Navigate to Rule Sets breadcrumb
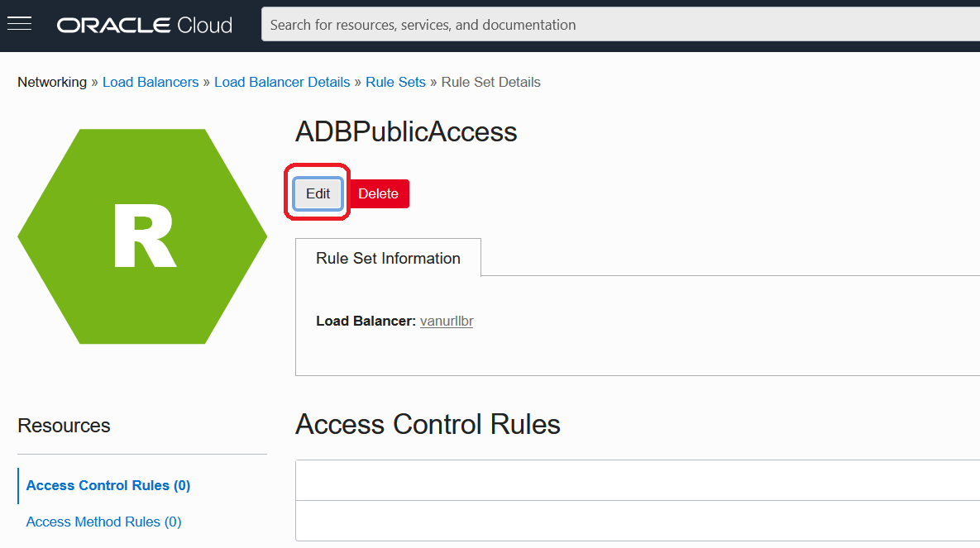This screenshot has height=548, width=980. pos(395,82)
